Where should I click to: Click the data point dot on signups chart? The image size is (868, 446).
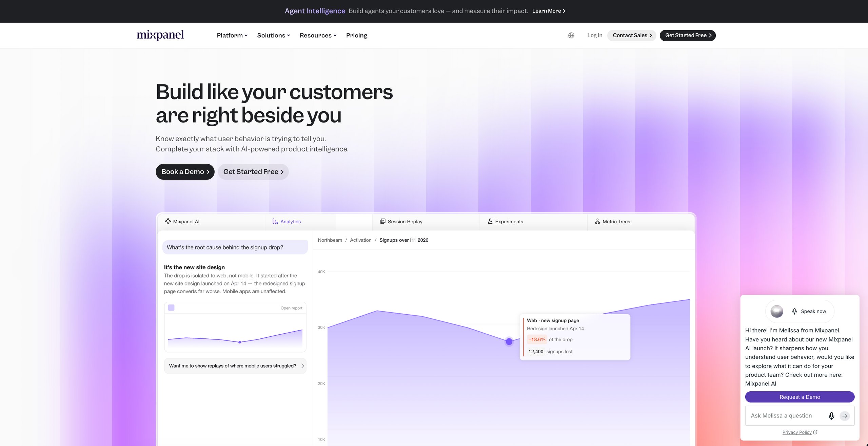[509, 341]
